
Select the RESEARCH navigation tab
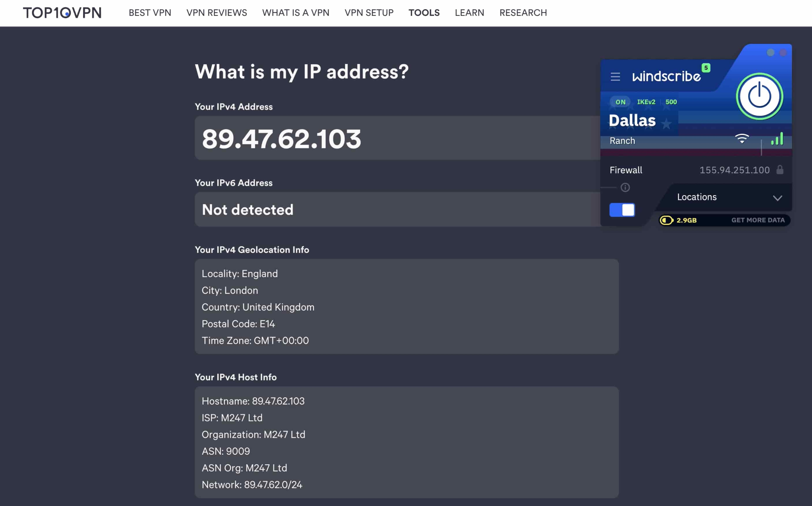click(x=523, y=13)
